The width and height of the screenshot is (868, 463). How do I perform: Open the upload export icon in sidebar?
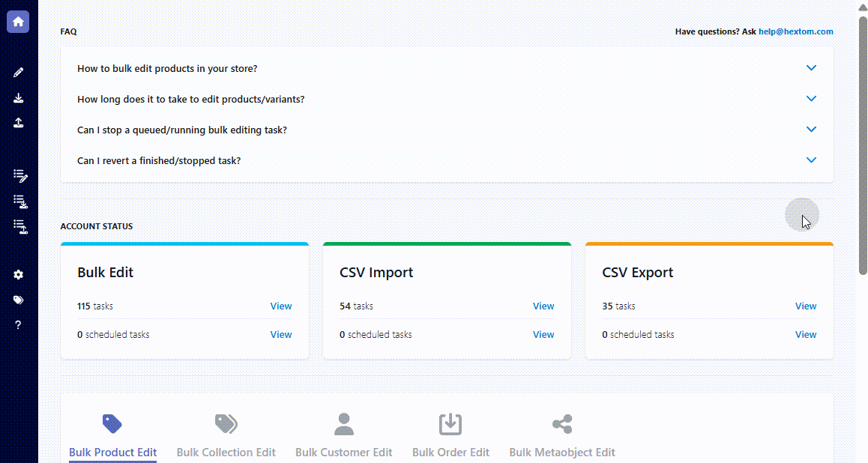pyautogui.click(x=18, y=123)
